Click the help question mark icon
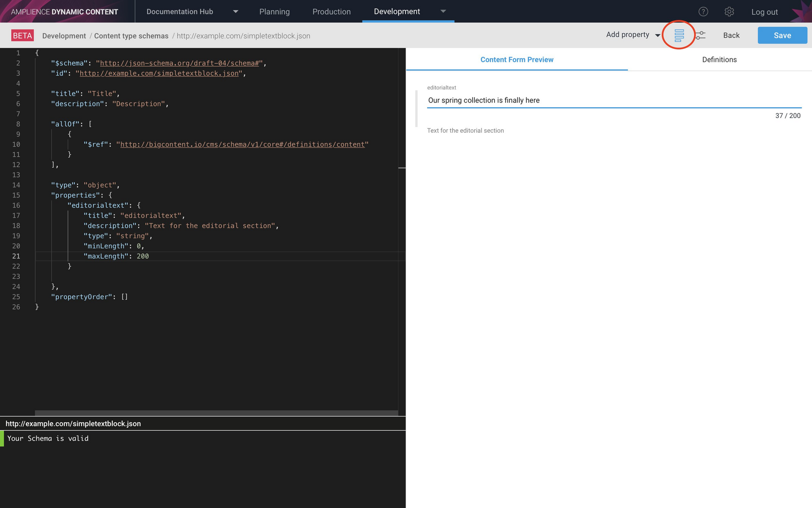This screenshot has height=508, width=812. (703, 12)
